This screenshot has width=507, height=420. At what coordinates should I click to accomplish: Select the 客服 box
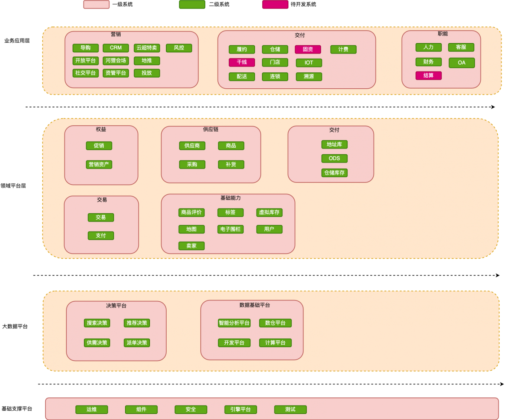(x=461, y=47)
